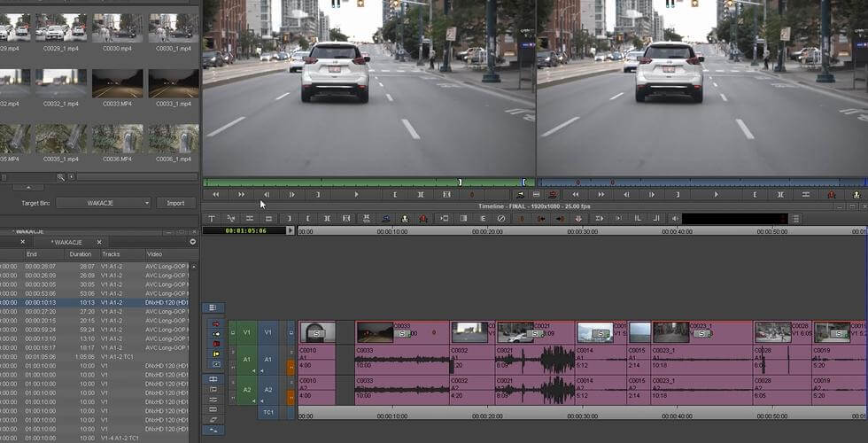Screen dimensions: 868x443
Task: Toggle the blue record A1 track selector
Action: tap(267, 360)
